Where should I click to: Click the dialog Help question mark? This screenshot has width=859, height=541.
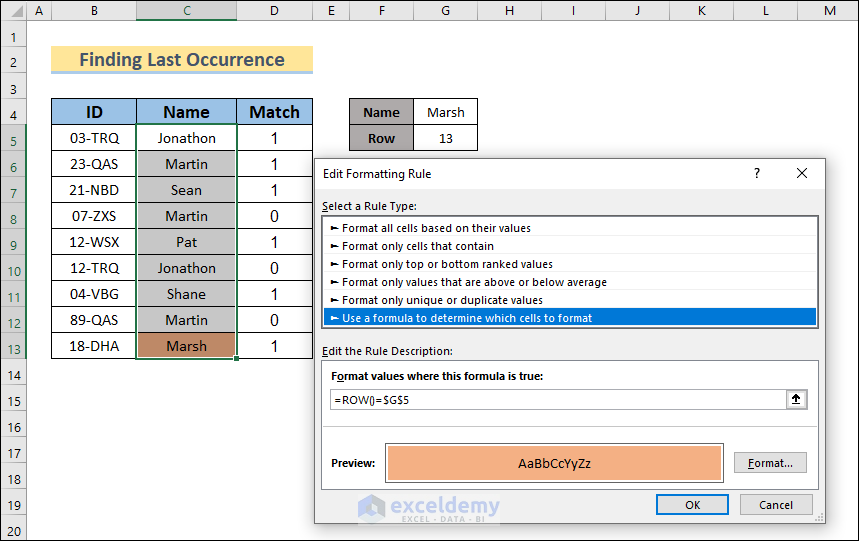756,173
